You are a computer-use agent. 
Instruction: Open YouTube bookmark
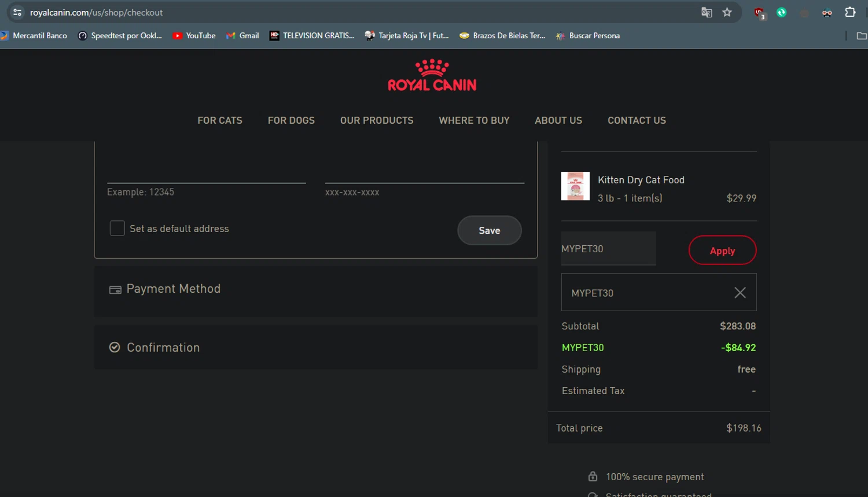(x=194, y=36)
